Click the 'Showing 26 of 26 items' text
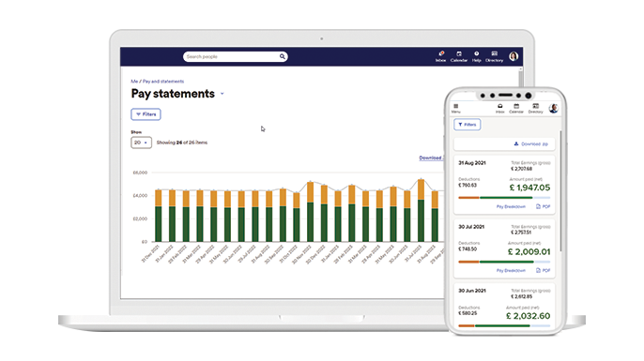Image resolution: width=644 pixels, height=361 pixels. (x=182, y=143)
